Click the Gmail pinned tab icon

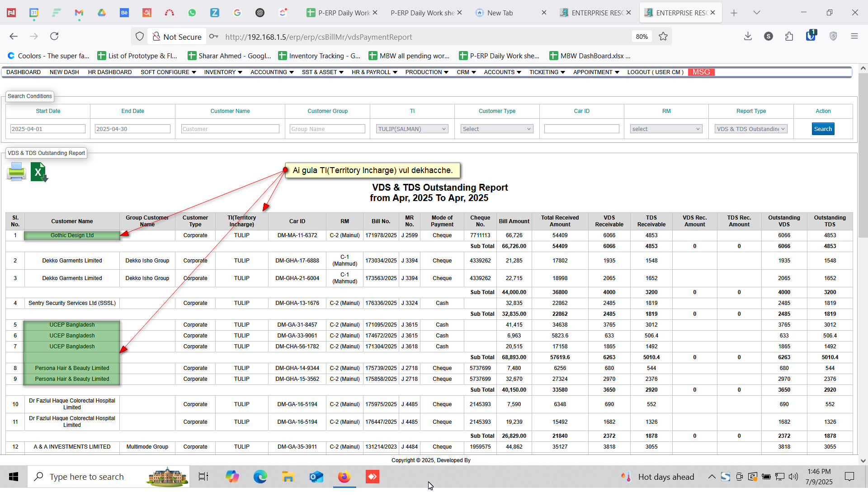pos(79,13)
